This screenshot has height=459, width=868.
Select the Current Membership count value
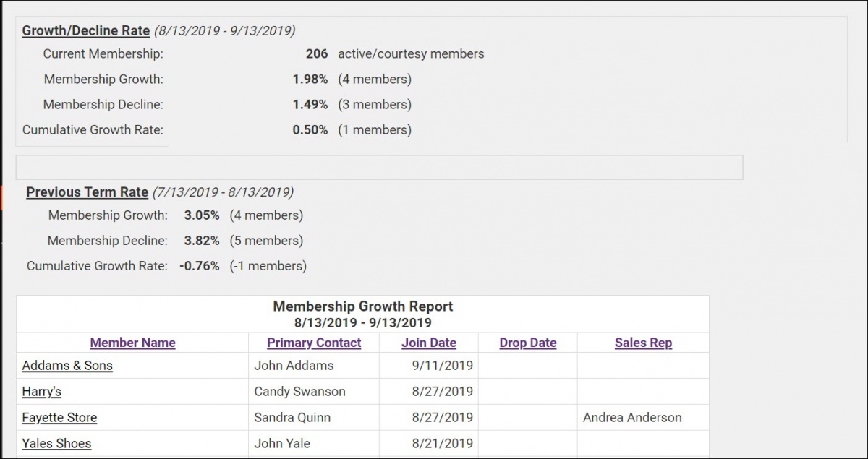319,53
